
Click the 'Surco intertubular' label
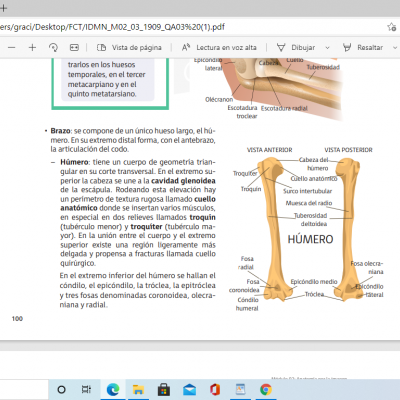307,191
